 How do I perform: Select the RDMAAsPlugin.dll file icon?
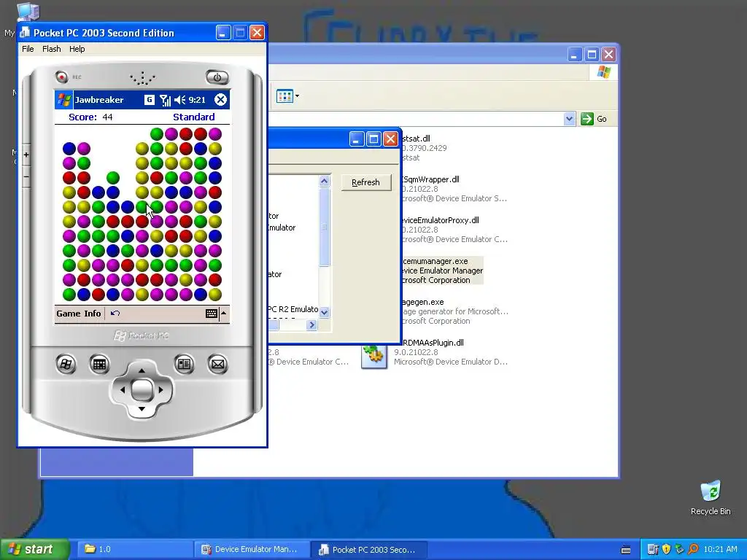(374, 356)
